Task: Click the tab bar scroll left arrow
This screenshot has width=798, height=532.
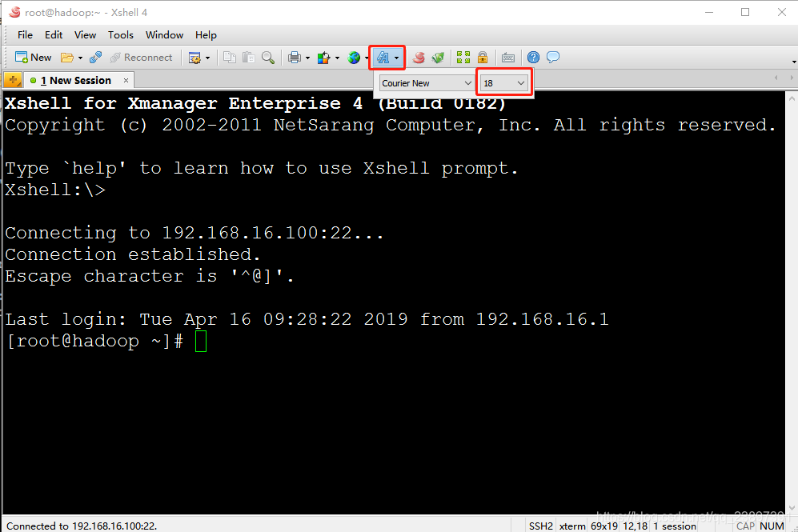Action: click(776, 78)
